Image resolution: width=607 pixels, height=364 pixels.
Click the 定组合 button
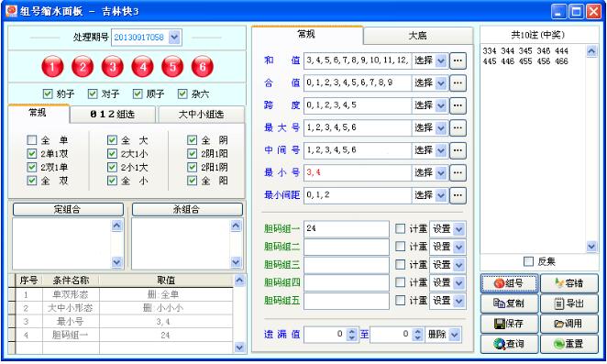coord(68,209)
